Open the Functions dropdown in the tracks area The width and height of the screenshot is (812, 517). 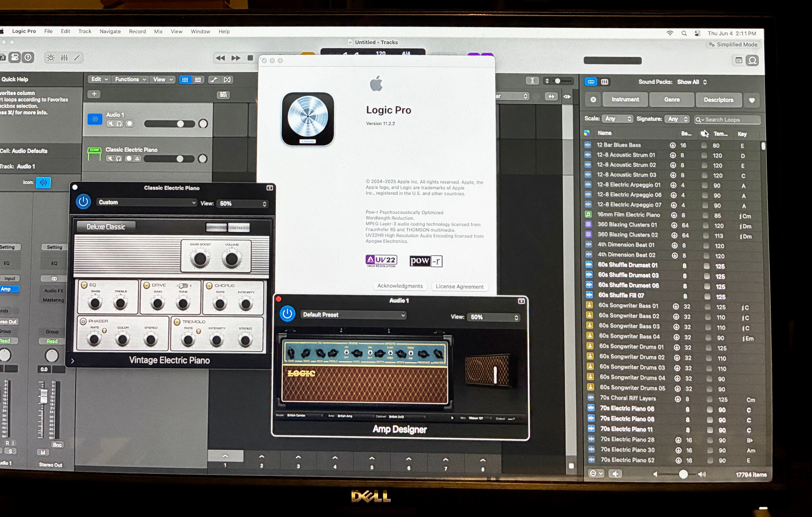[x=130, y=79]
